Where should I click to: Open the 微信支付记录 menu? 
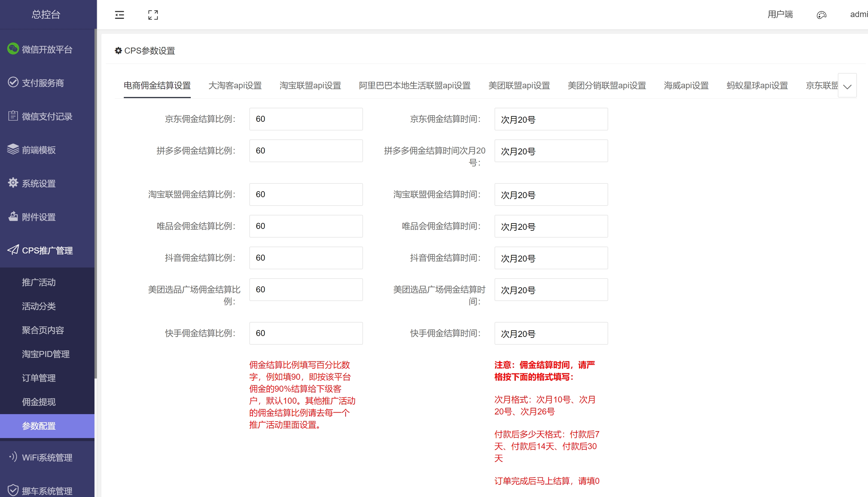[x=48, y=116]
